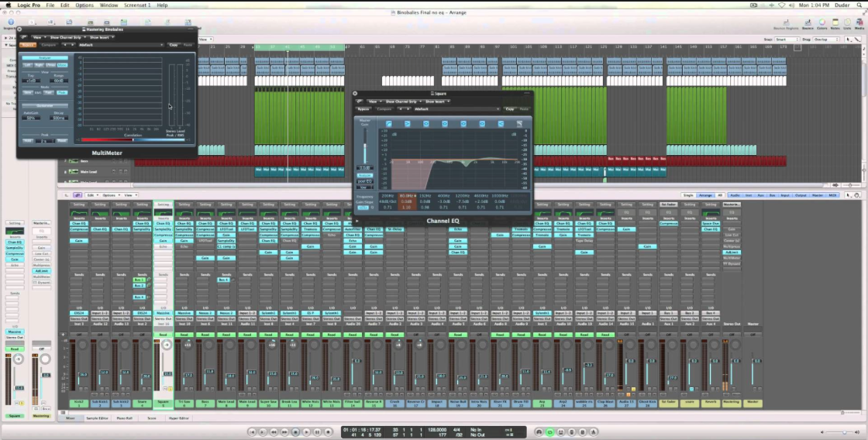
Task: Toggle the Analyzer button in Channel EQ
Action: click(365, 175)
